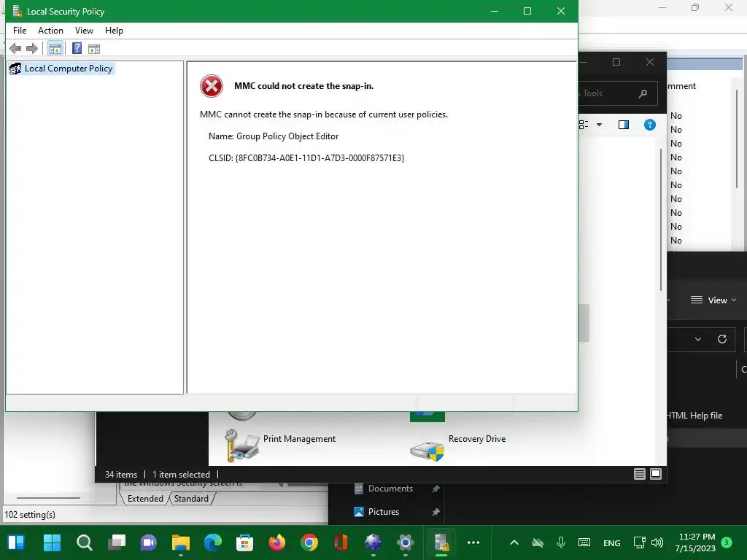This screenshot has width=747, height=560.
Task: Open Widgets icon on the taskbar
Action: click(x=16, y=542)
